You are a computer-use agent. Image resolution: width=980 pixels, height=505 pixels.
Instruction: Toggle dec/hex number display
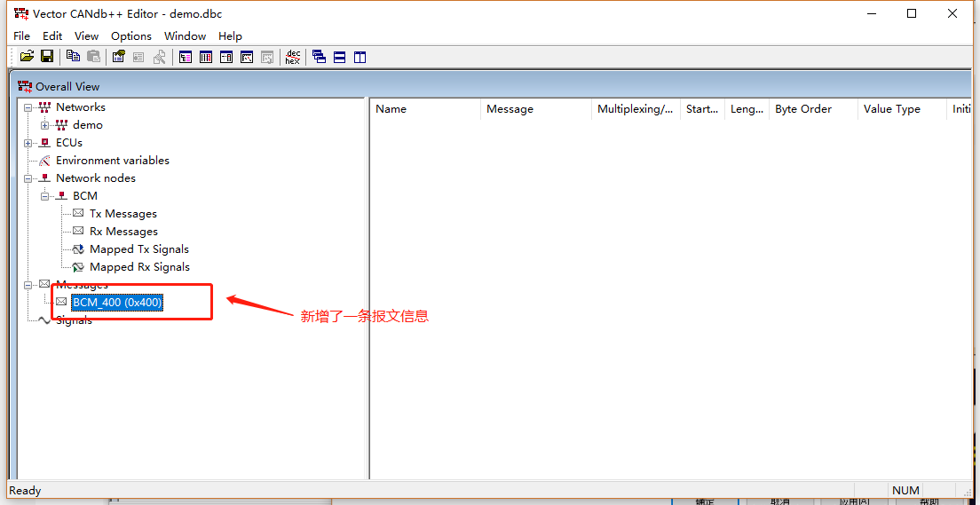pyautogui.click(x=293, y=58)
